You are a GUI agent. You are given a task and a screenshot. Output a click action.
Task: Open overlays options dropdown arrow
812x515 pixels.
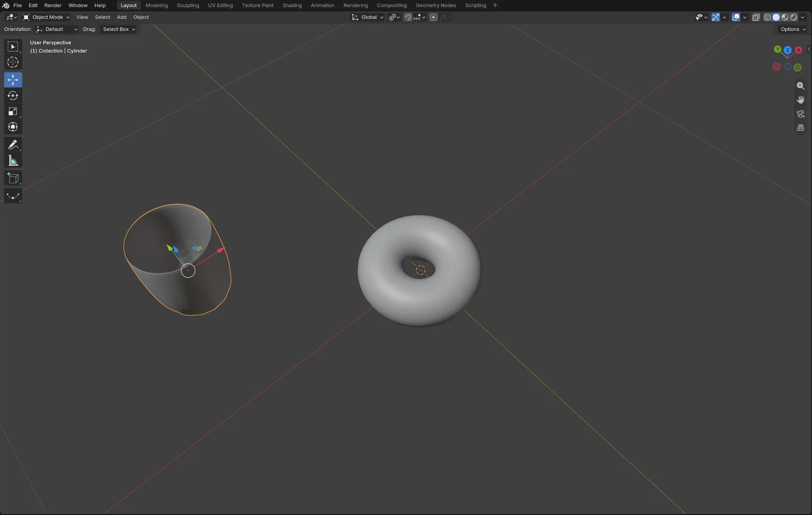(745, 17)
